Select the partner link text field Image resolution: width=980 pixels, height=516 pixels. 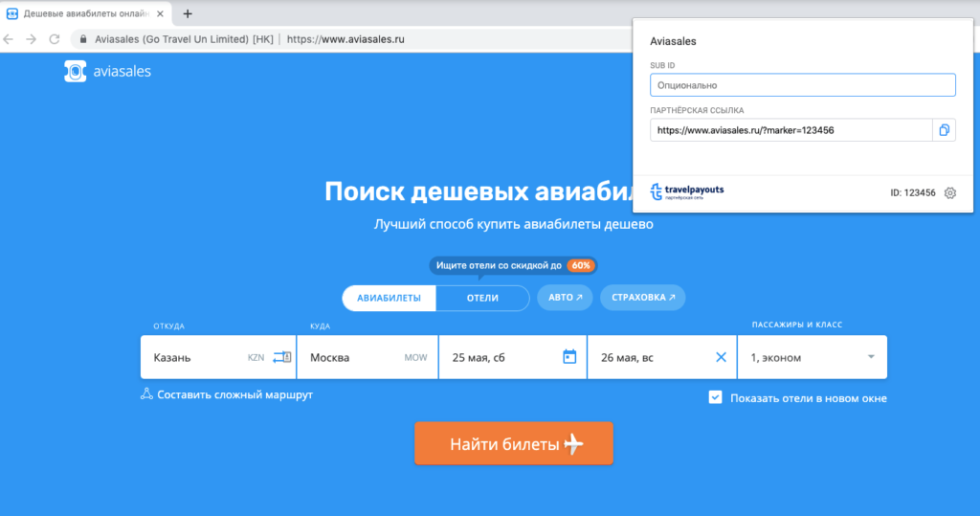click(791, 130)
